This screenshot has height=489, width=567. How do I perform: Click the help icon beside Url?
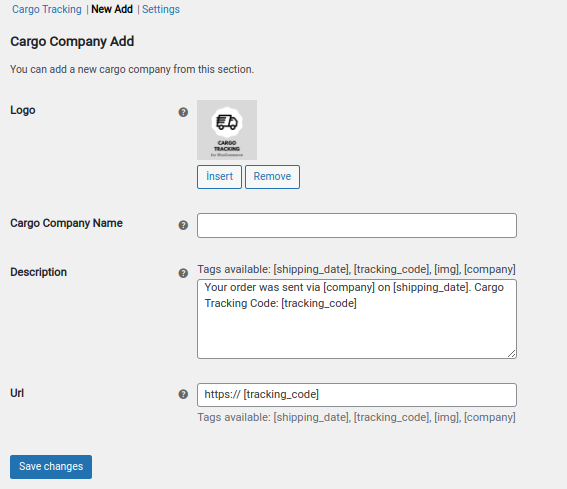[x=183, y=394]
